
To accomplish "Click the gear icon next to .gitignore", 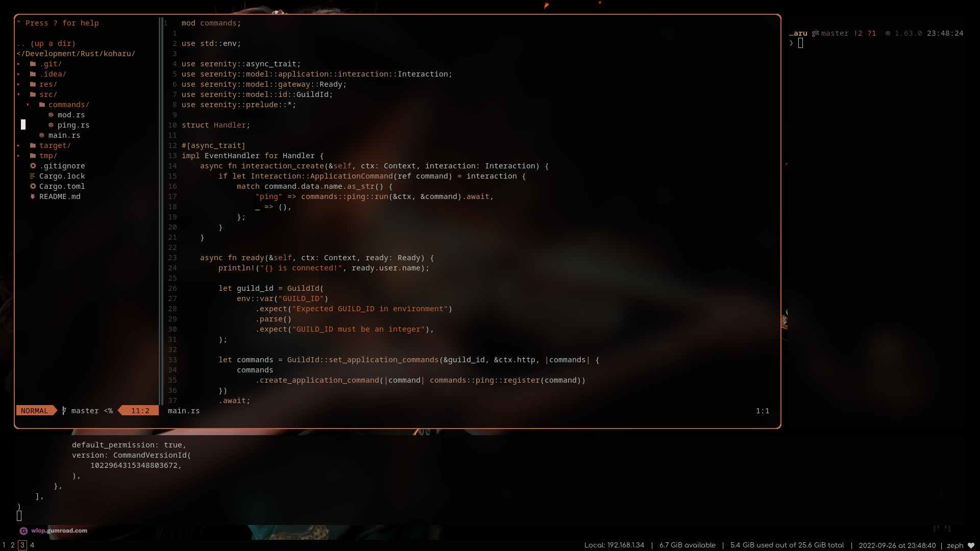I will [x=33, y=166].
